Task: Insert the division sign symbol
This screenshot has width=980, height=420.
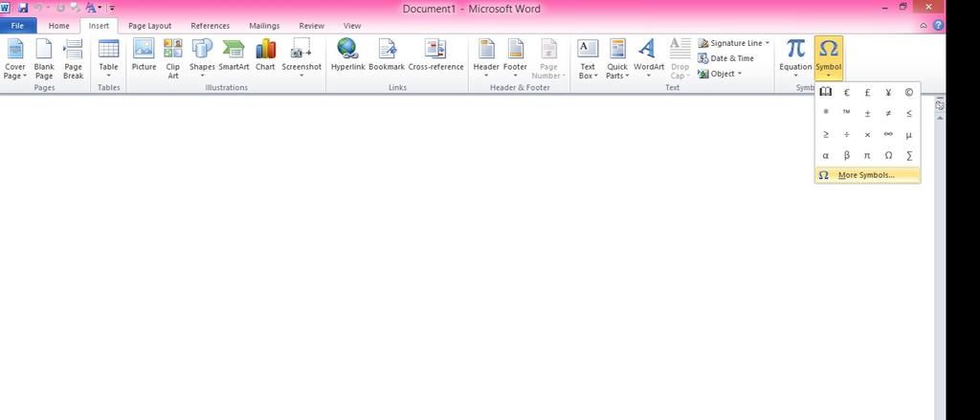Action: pyautogui.click(x=846, y=134)
